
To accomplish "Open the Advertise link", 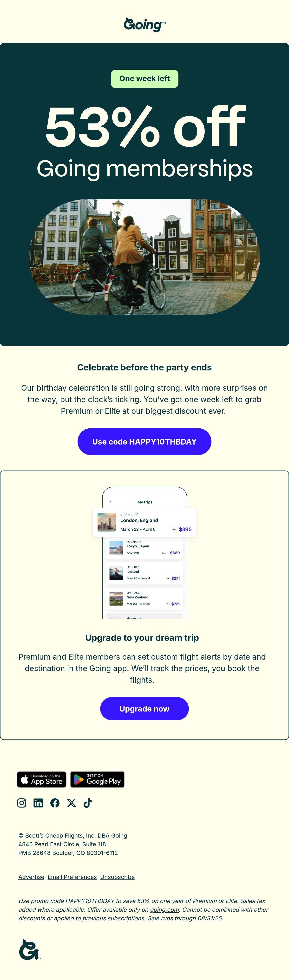I will (x=31, y=877).
